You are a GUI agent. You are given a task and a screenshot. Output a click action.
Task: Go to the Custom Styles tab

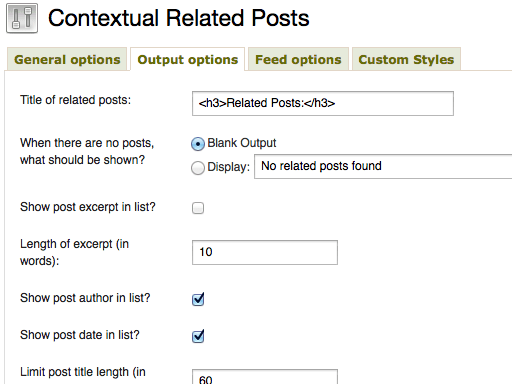pyautogui.click(x=406, y=59)
